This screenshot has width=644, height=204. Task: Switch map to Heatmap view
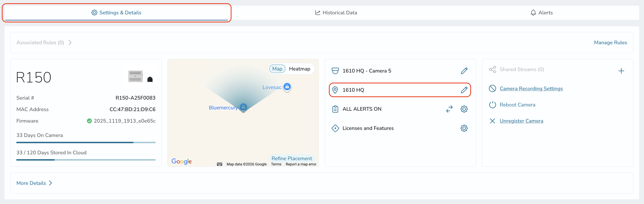(x=300, y=69)
